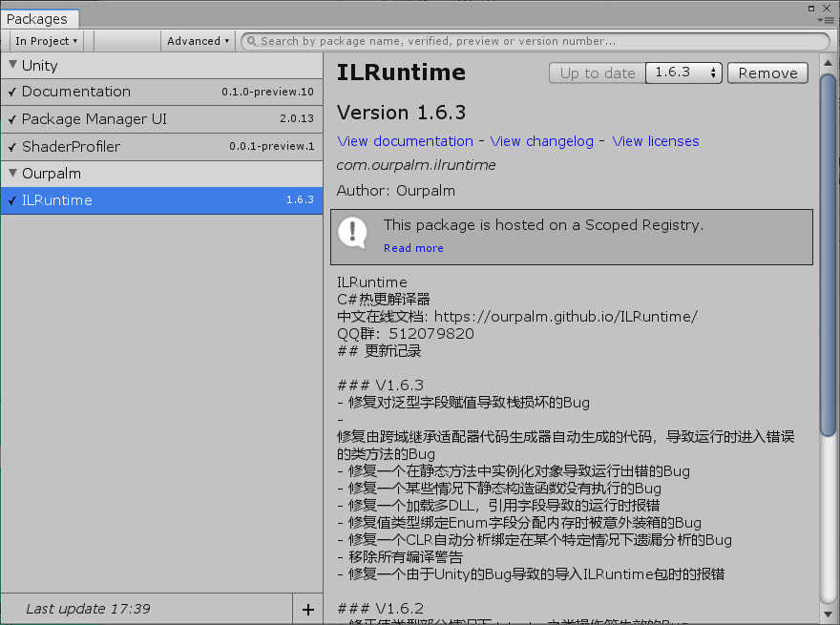Click the 2.0.13 version label
Image resolution: width=840 pixels, height=625 pixels.
(297, 118)
